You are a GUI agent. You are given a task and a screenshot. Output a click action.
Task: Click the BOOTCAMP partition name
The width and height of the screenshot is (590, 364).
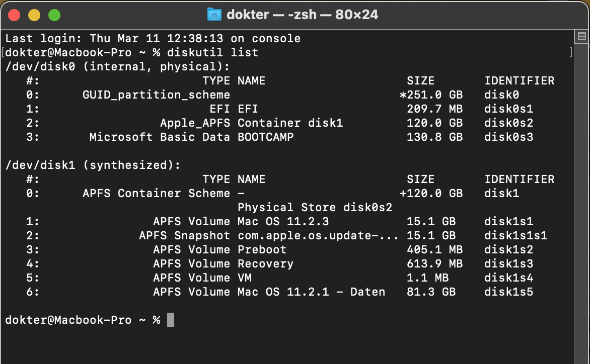click(x=265, y=137)
